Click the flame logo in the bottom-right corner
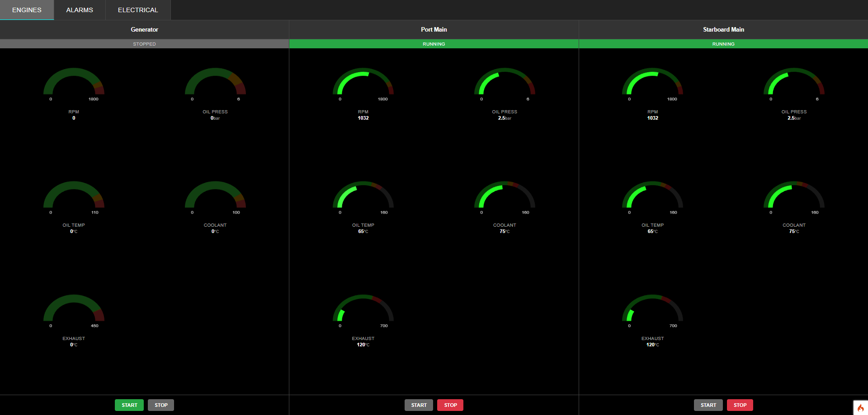 tap(861, 407)
